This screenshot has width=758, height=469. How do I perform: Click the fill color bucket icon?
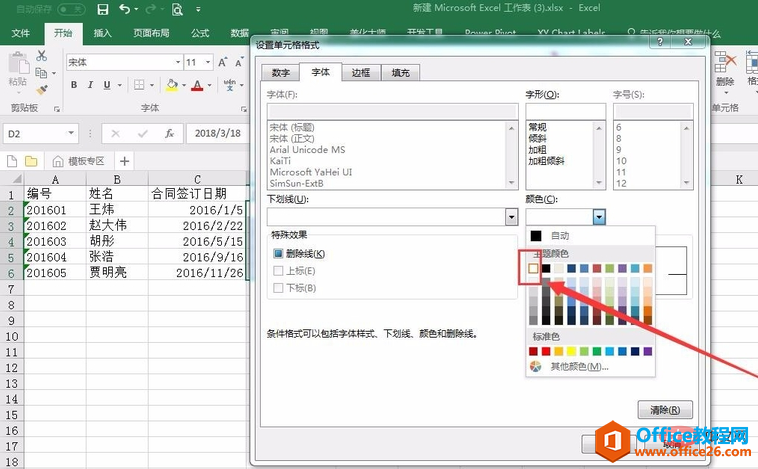tap(172, 85)
